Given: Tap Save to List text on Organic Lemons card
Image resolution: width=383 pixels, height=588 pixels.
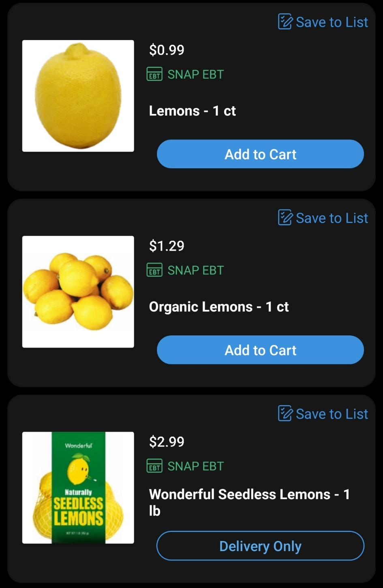Looking at the screenshot, I should click(332, 218).
